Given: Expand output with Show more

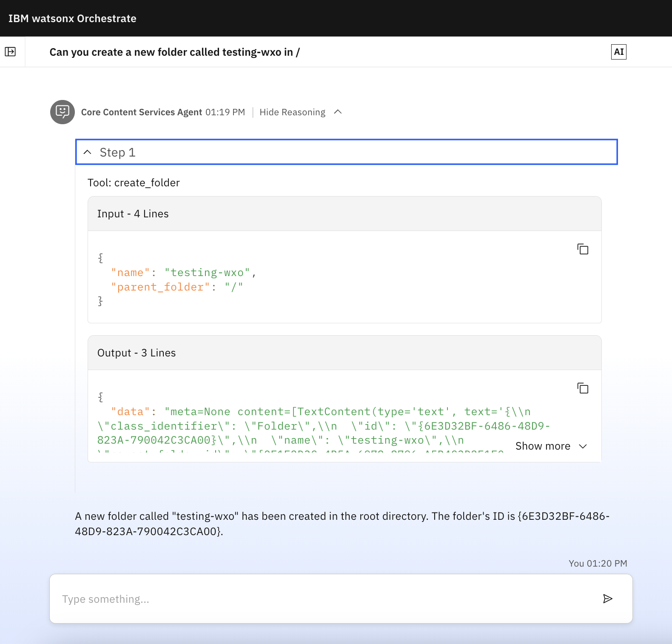Looking at the screenshot, I should [x=543, y=446].
